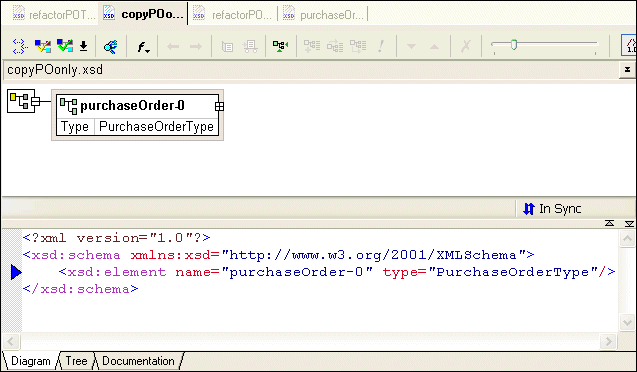Click the Type label cell
The width and height of the screenshot is (637, 372).
tap(75, 127)
